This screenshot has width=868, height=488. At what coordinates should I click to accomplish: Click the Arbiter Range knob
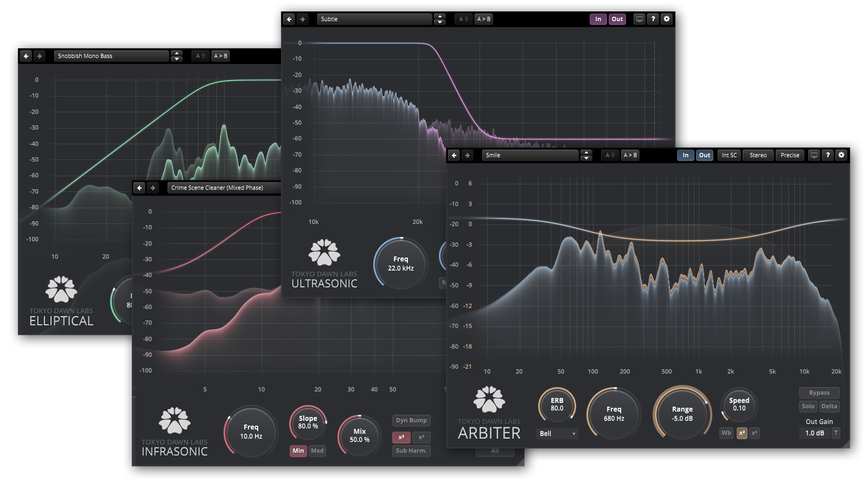pos(682,414)
